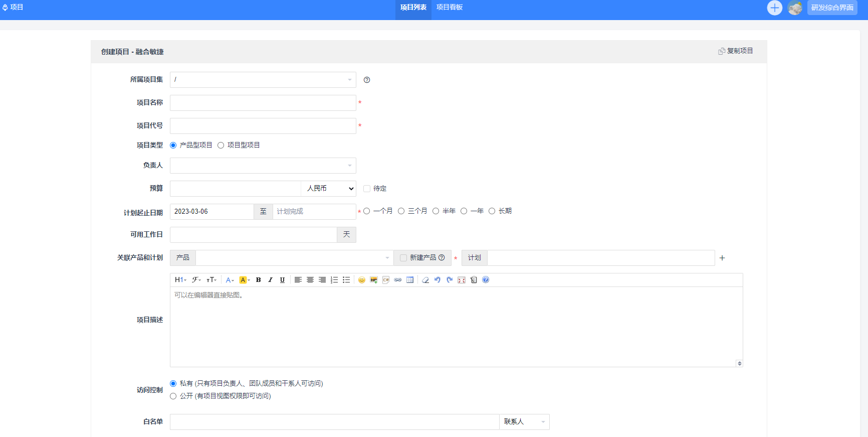Image resolution: width=868 pixels, height=437 pixels.
Task: Insert a table in the description editor
Action: pos(410,280)
